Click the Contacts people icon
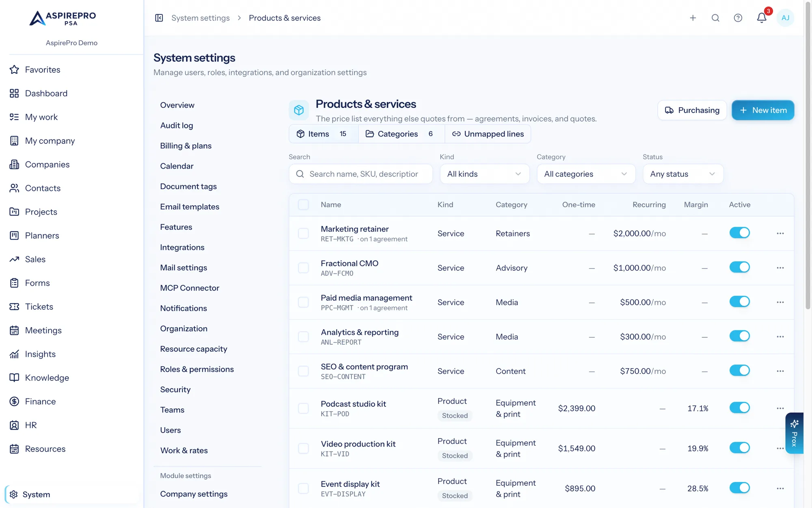Viewport: 812px width, 508px height. coord(14,188)
